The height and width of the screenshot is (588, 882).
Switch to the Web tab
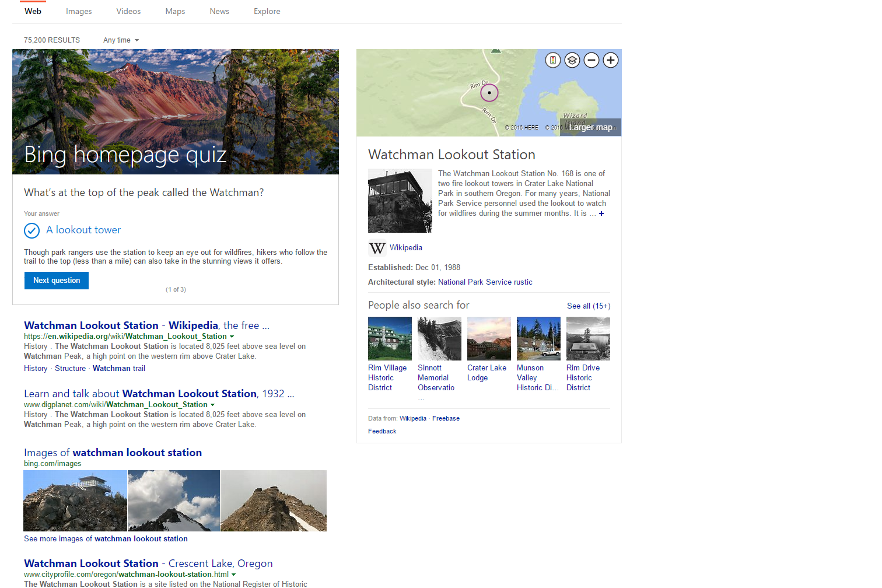coord(33,11)
